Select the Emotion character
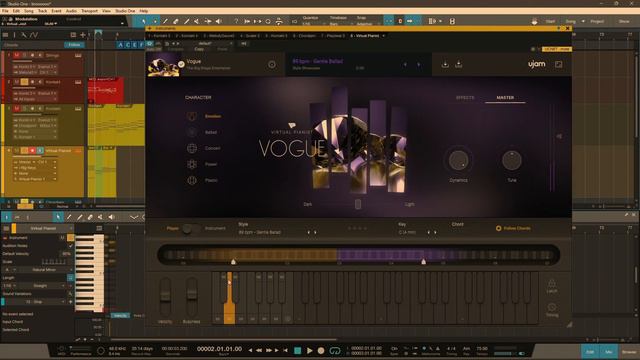The image size is (640, 360). click(x=213, y=116)
